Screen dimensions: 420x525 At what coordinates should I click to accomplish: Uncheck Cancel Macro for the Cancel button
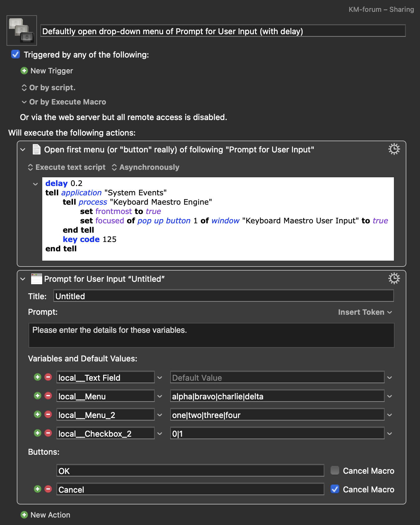[335, 489]
